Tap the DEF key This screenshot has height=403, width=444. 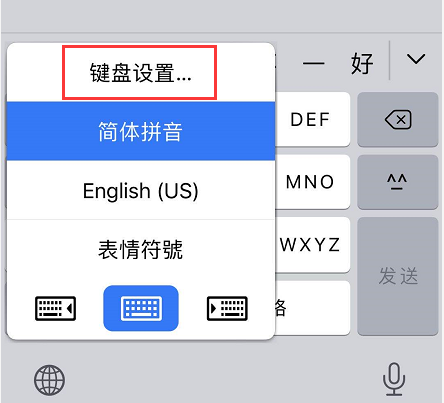pos(311,119)
